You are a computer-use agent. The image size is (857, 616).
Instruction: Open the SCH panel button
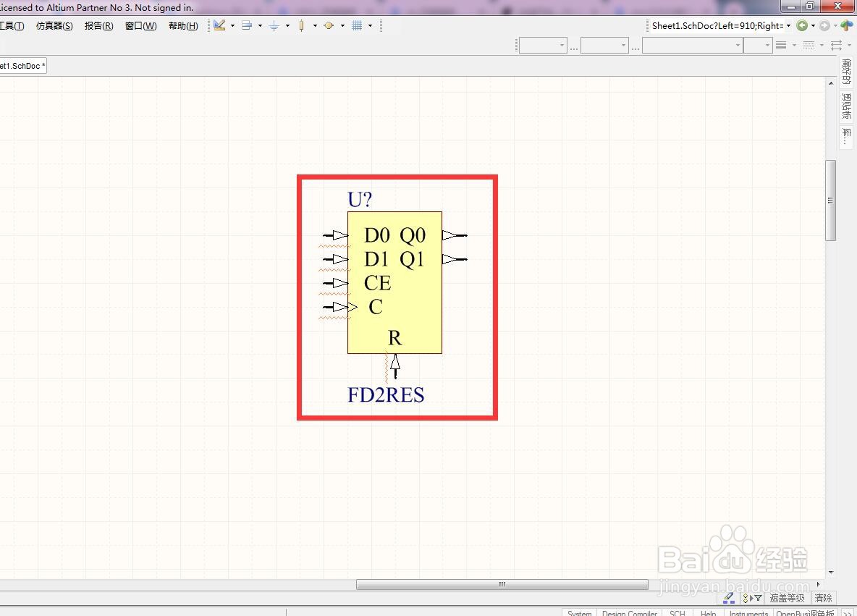[x=677, y=612]
